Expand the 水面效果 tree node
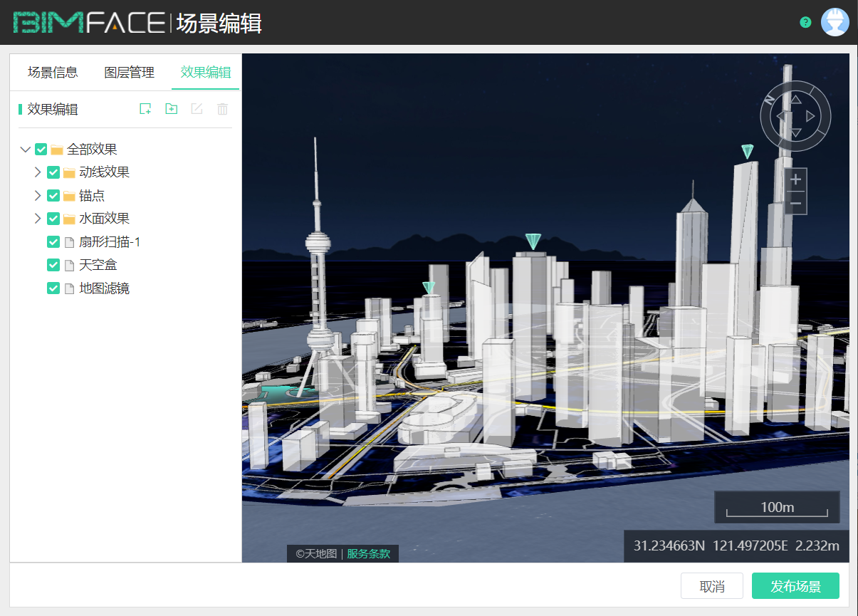Screen dimensions: 858x616 click(x=37, y=218)
